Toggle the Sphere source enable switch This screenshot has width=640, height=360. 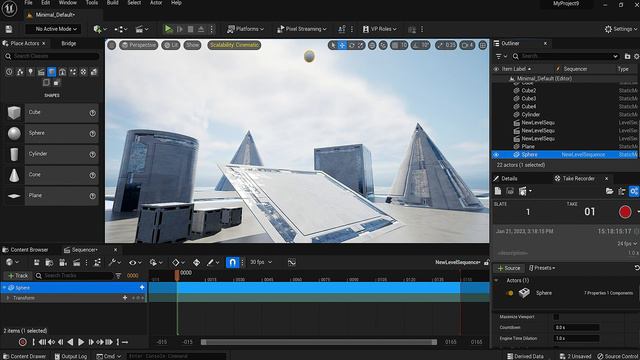[509, 293]
